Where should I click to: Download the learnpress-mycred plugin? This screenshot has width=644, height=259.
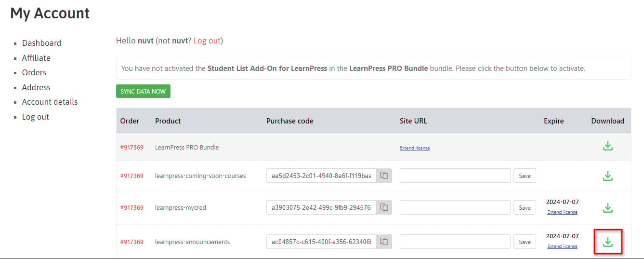608,208
